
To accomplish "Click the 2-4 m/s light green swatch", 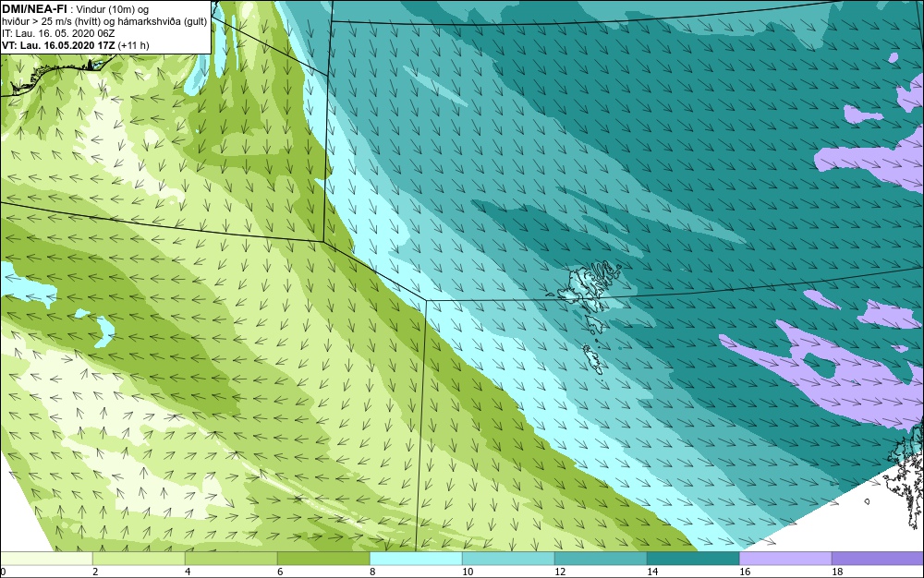I will coord(139,558).
